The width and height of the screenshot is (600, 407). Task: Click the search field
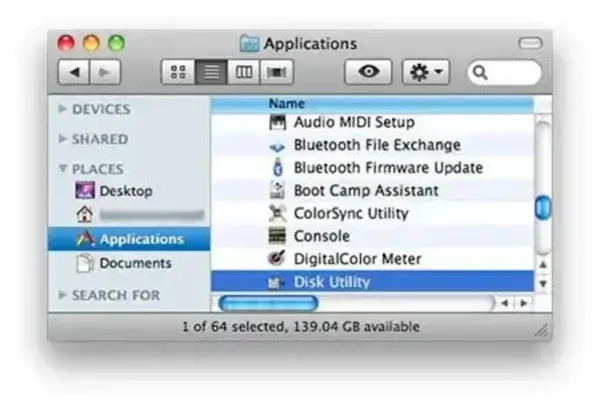[504, 72]
